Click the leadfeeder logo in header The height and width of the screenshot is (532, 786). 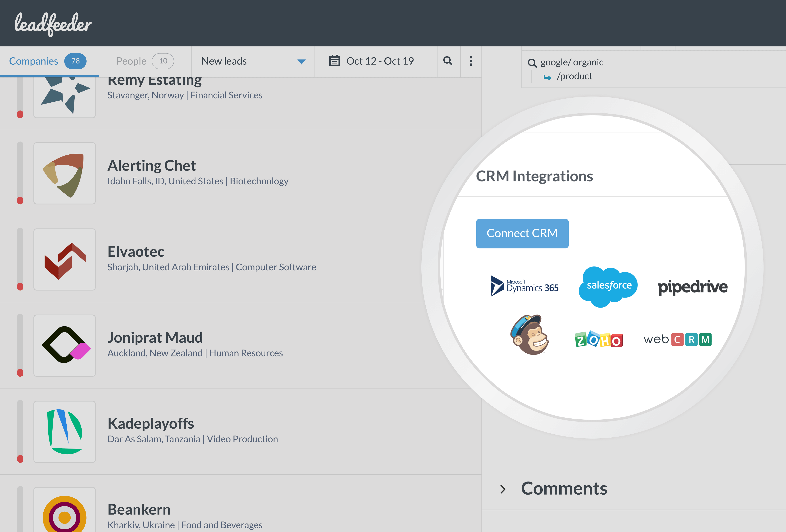[53, 24]
